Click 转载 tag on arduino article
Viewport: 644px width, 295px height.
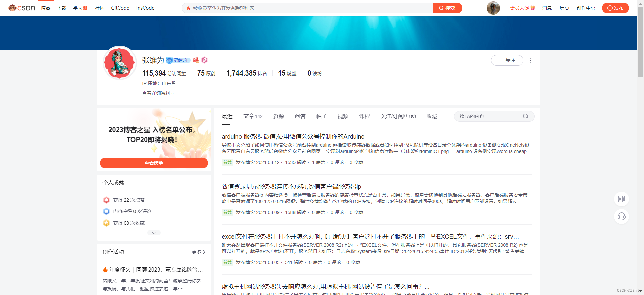pyautogui.click(x=227, y=162)
